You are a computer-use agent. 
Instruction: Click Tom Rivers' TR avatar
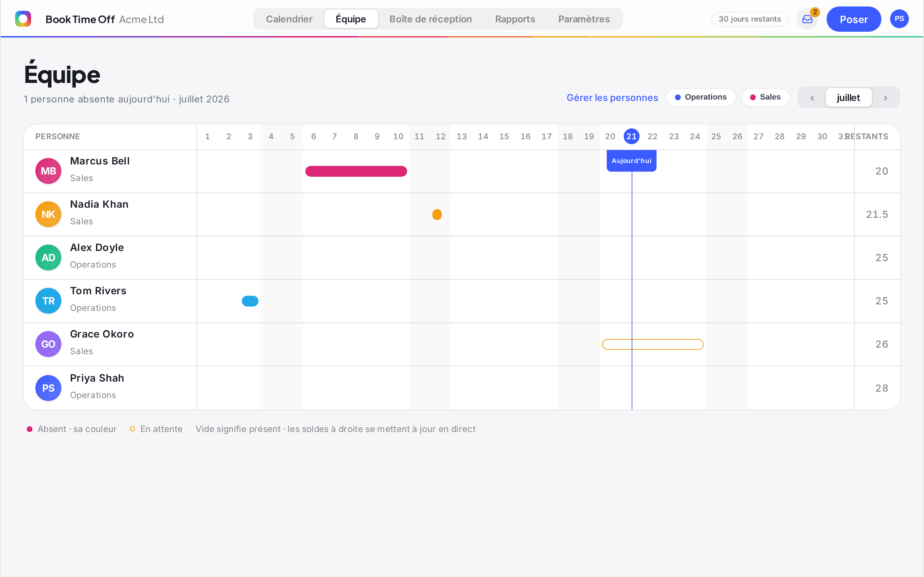point(48,301)
